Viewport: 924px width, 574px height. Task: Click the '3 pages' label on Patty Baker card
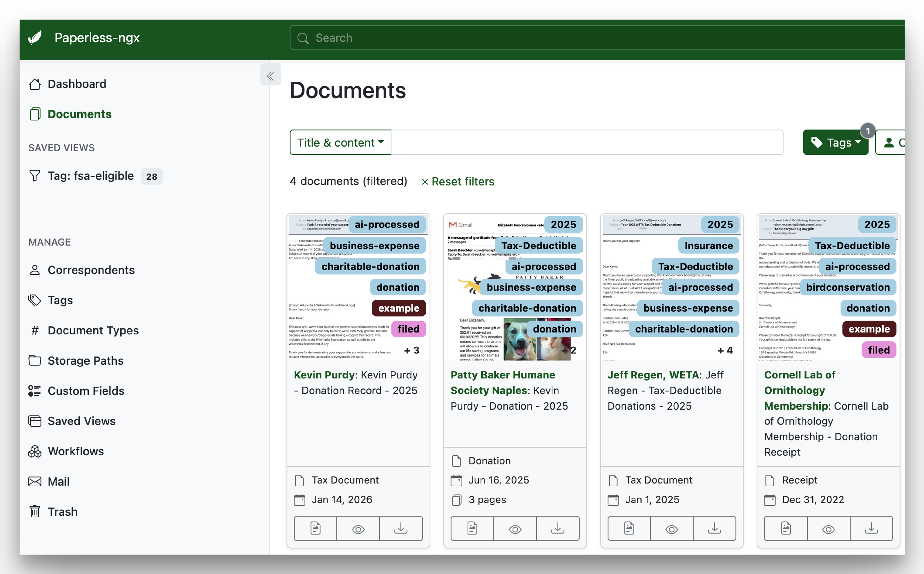point(487,500)
